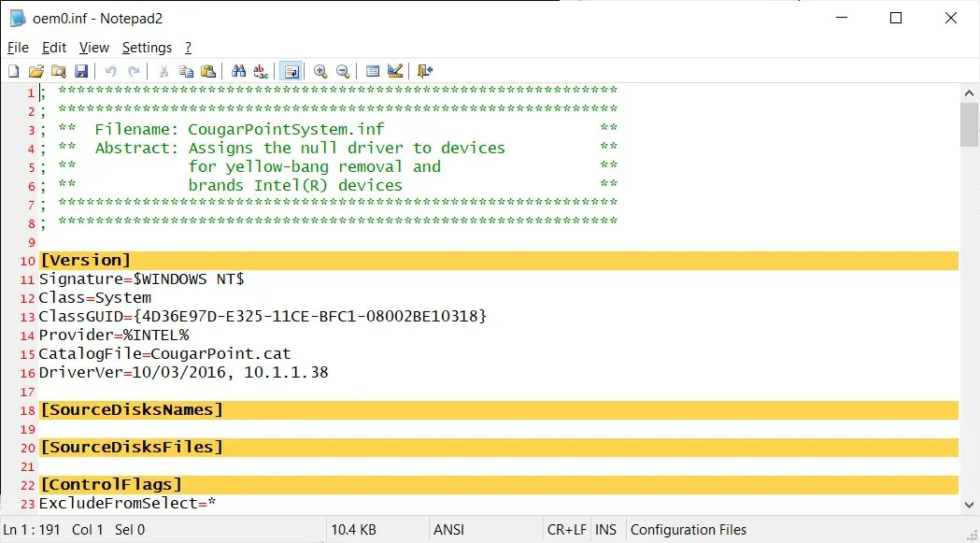This screenshot has height=543, width=980.
Task: Click the Zoom In magnifier icon
Action: point(320,71)
